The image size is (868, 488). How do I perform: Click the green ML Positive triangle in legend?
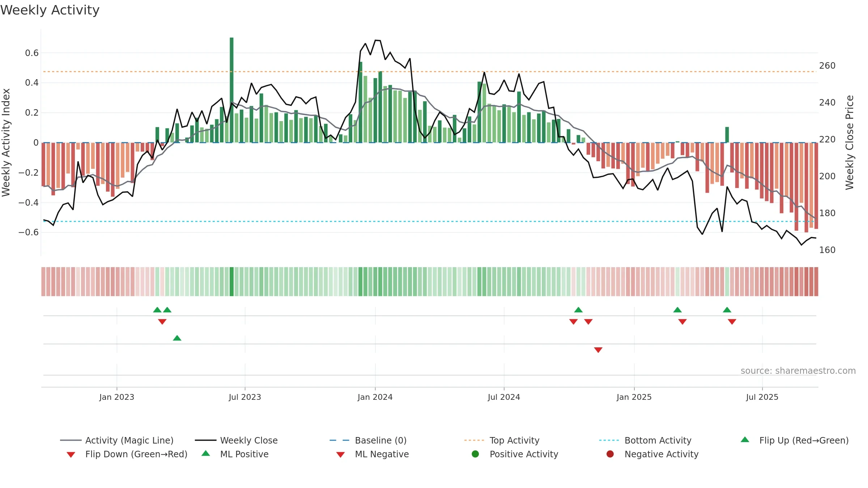206,453
